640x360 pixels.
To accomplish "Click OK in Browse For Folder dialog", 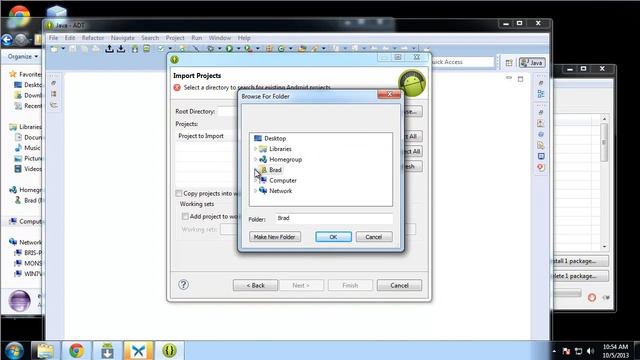I will [333, 237].
